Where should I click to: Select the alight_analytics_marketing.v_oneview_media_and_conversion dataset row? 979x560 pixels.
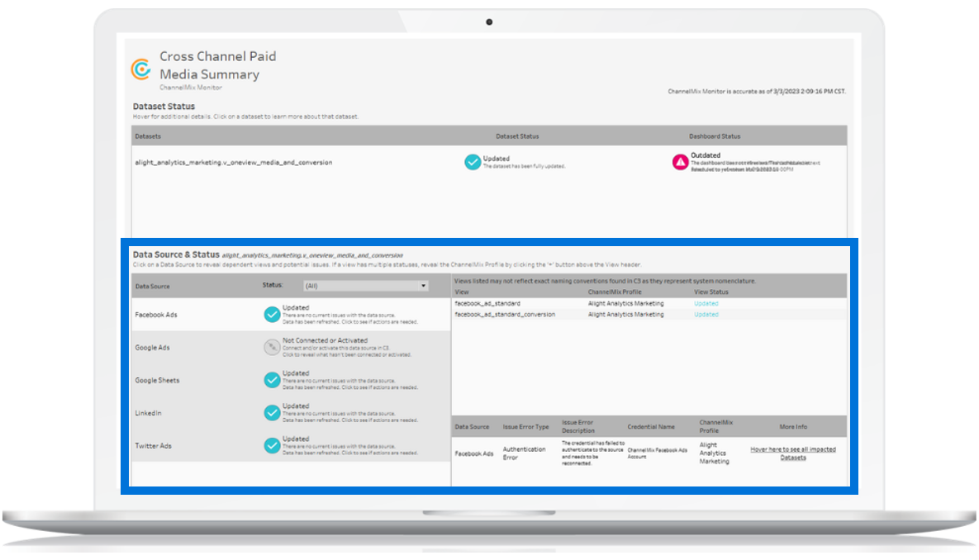(x=489, y=163)
